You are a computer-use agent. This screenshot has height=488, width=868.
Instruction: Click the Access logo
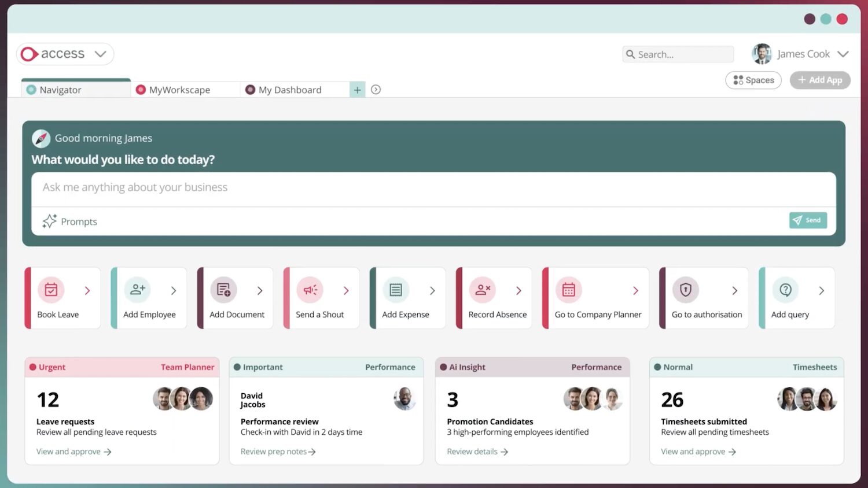point(53,54)
